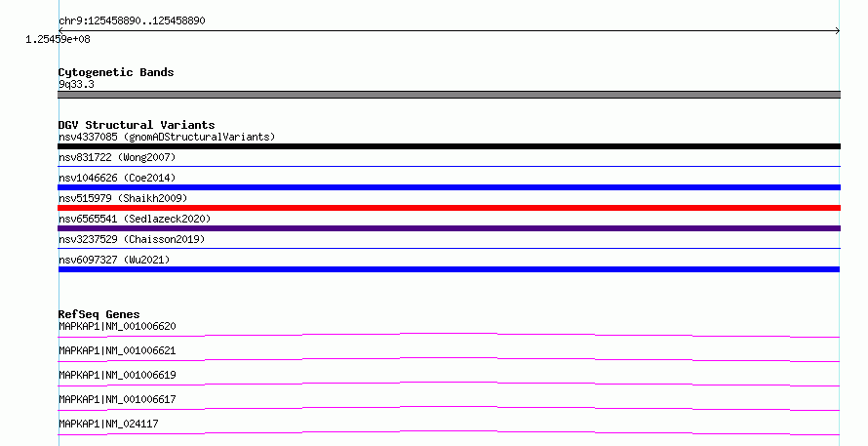Click the 9q33.3 band label
868x446 pixels.
(76, 84)
